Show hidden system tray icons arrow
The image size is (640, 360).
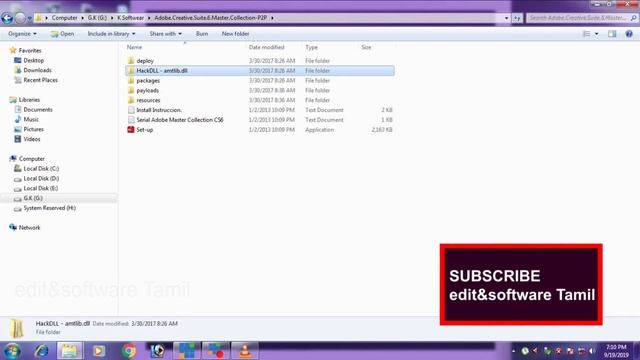513,351
